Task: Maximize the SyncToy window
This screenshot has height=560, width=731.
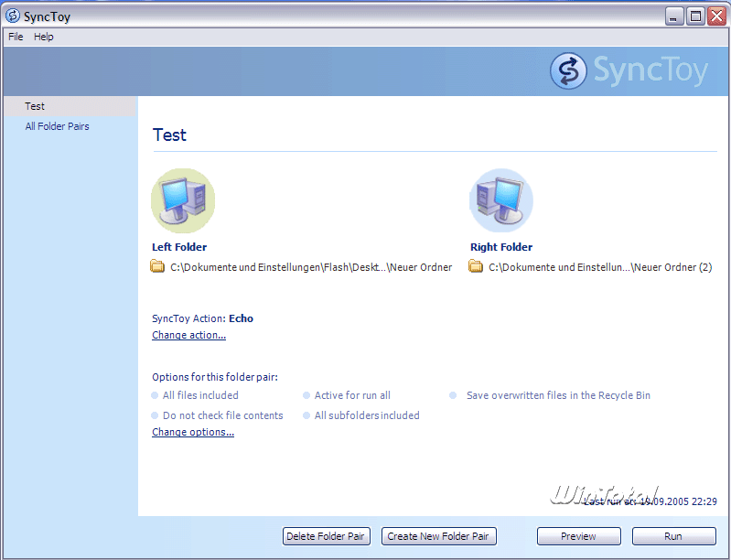Action: 695,16
